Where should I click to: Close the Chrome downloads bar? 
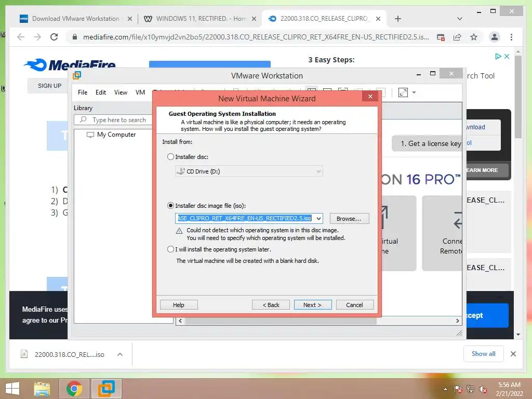coord(513,354)
